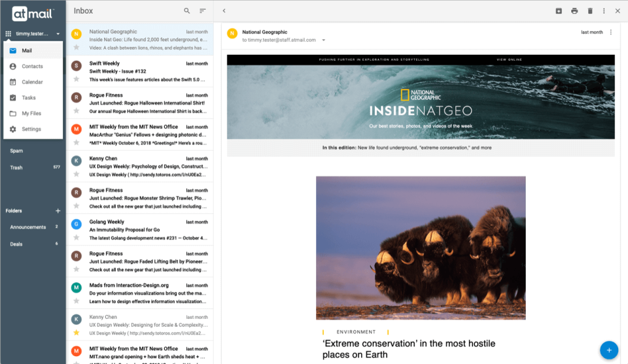Click the search icon in Inbox header

click(x=187, y=11)
